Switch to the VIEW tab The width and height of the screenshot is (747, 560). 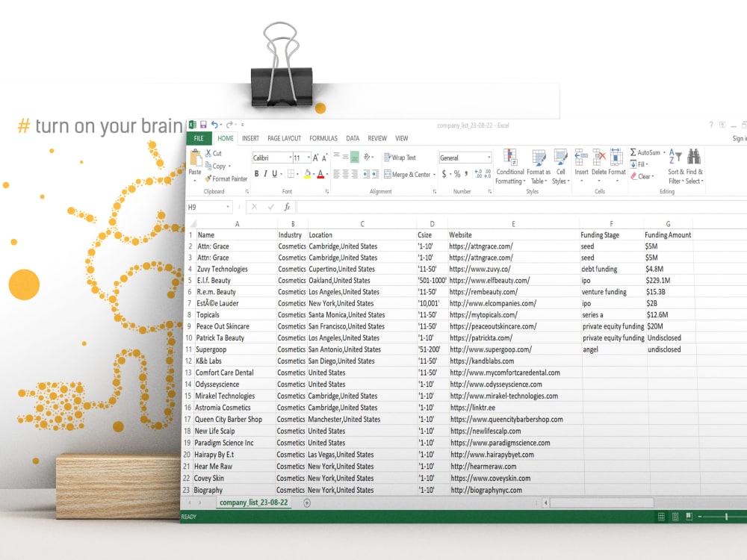click(402, 138)
